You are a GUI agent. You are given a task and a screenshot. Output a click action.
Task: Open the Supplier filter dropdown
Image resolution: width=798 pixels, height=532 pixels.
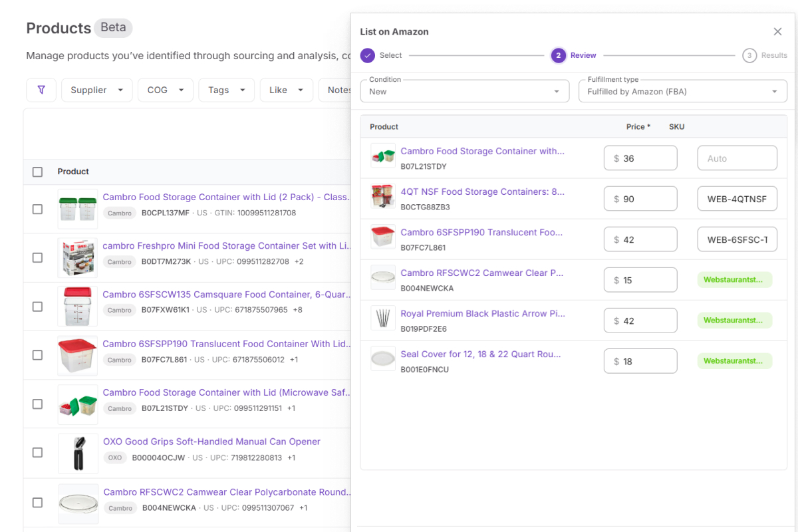click(96, 89)
